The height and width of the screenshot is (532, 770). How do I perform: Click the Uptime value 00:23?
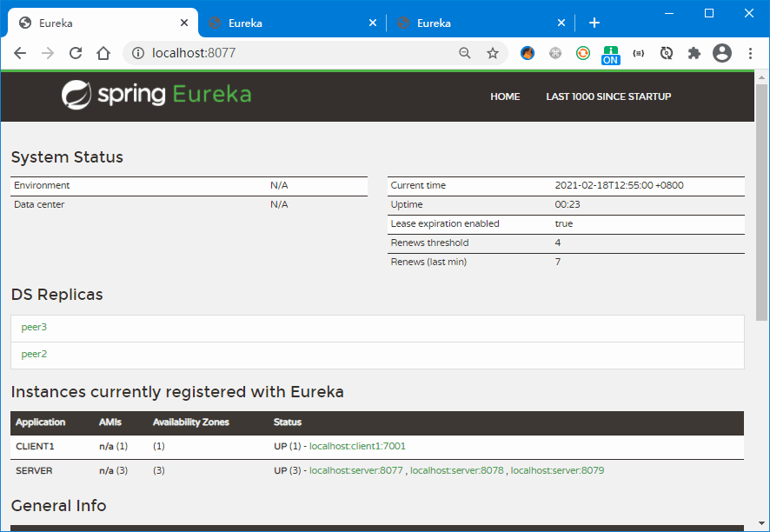point(568,204)
